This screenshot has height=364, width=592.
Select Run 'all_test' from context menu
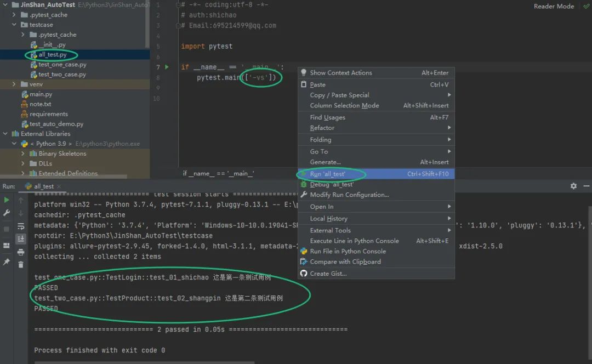[376, 174]
